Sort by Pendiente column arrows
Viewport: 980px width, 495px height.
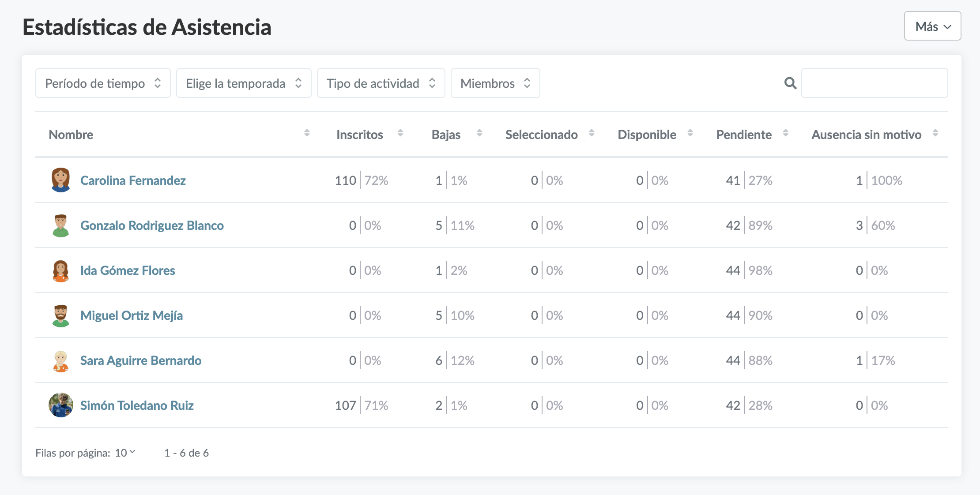pos(785,133)
